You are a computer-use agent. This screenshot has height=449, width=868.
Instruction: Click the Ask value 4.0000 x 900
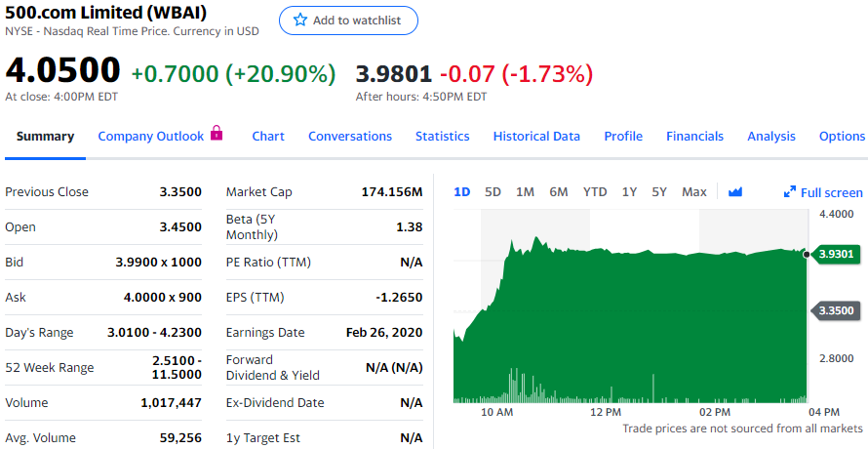pyautogui.click(x=163, y=297)
